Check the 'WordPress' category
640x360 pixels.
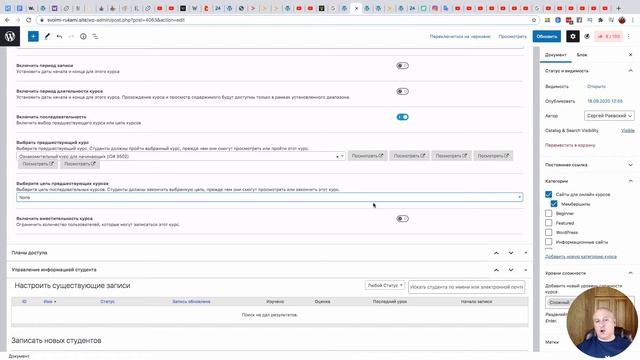pos(549,232)
